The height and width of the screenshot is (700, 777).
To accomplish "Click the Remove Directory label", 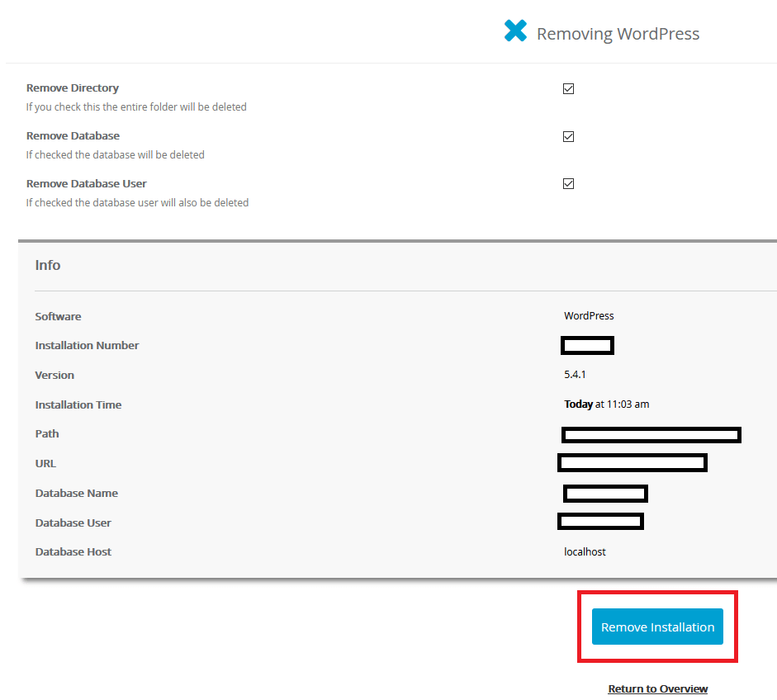I will click(73, 88).
